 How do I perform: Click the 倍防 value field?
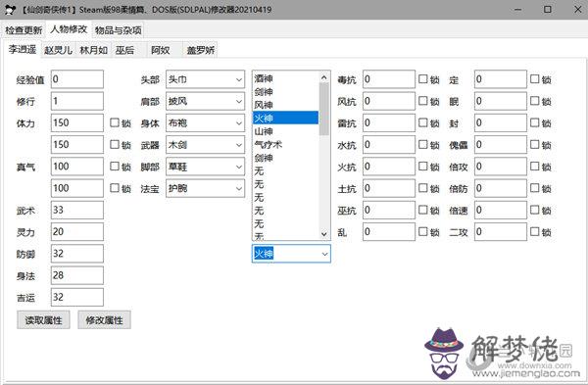click(501, 188)
